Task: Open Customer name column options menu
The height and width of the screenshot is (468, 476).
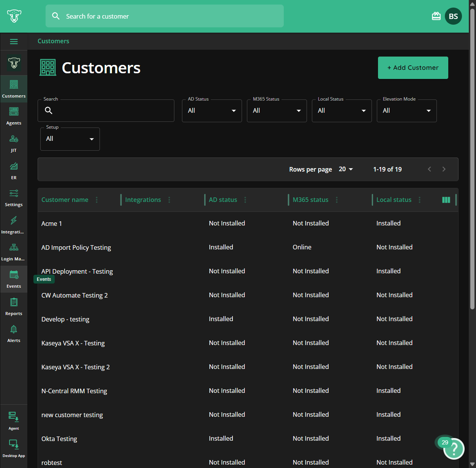Action: click(96, 200)
